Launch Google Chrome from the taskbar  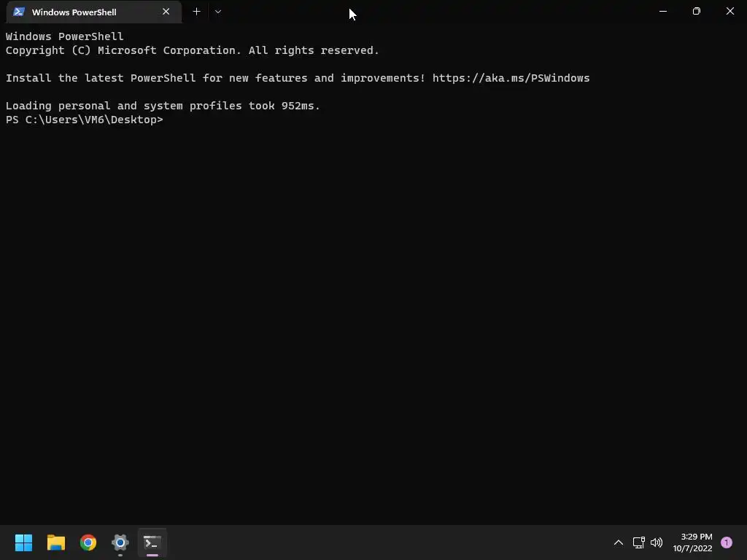pos(88,542)
